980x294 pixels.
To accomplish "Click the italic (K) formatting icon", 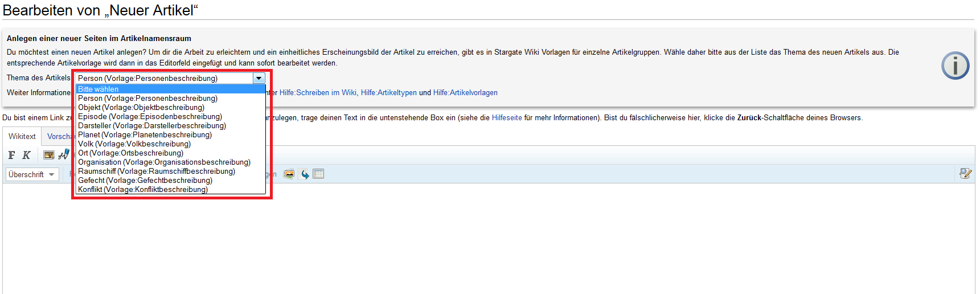I will (x=26, y=155).
